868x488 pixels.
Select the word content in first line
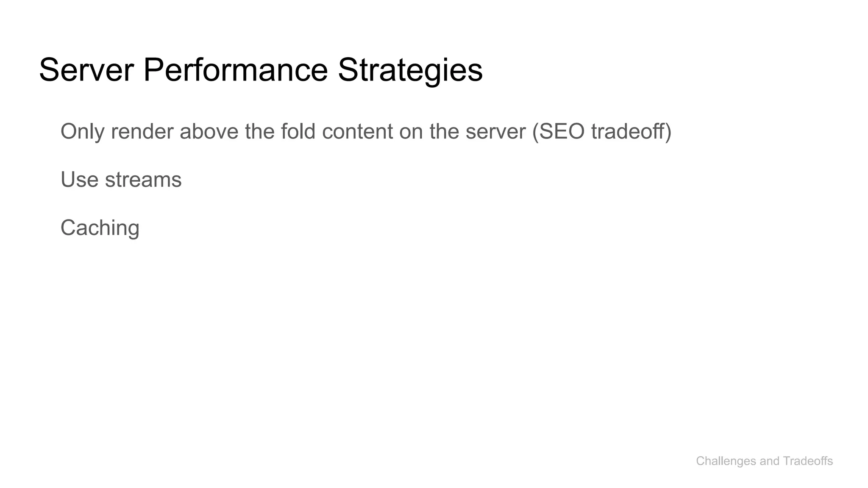tap(357, 131)
